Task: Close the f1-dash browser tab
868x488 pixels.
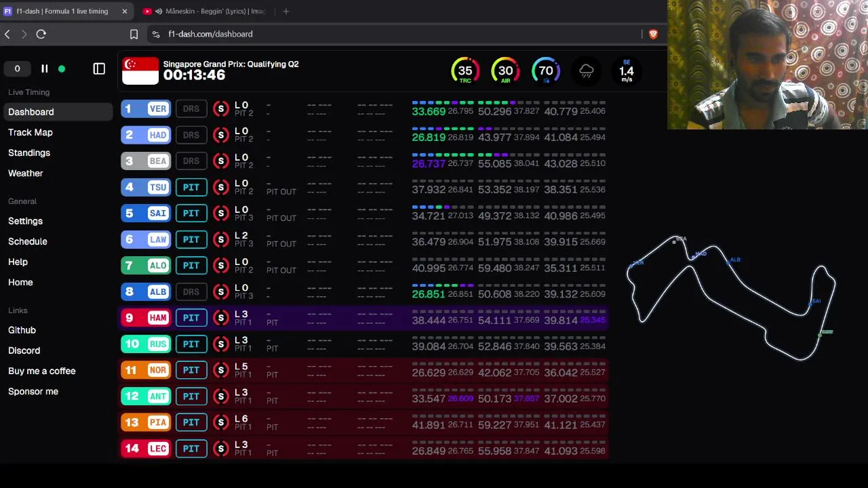Action: [x=125, y=11]
